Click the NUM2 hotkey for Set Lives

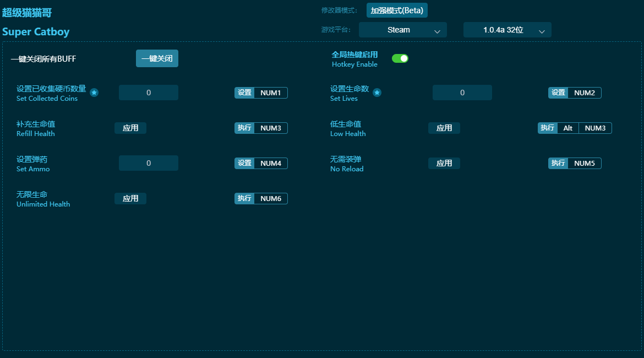(x=584, y=93)
